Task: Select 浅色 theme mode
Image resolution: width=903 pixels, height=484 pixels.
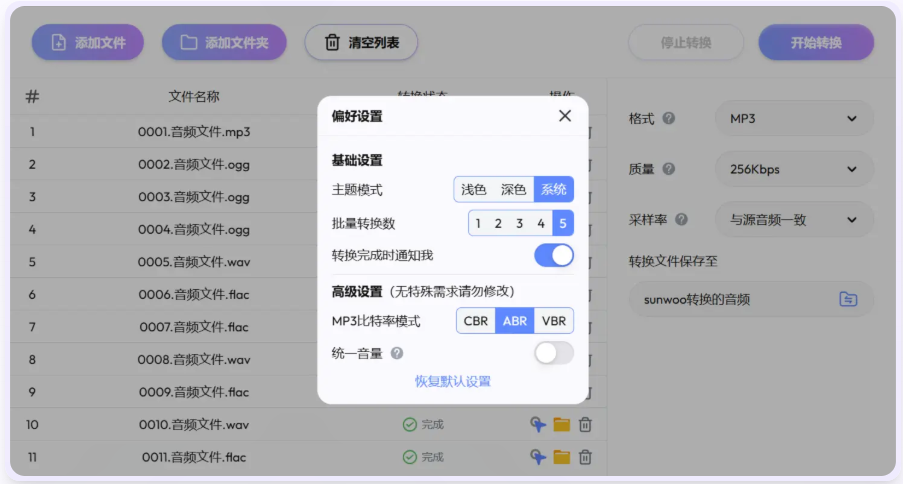Action: 473,190
